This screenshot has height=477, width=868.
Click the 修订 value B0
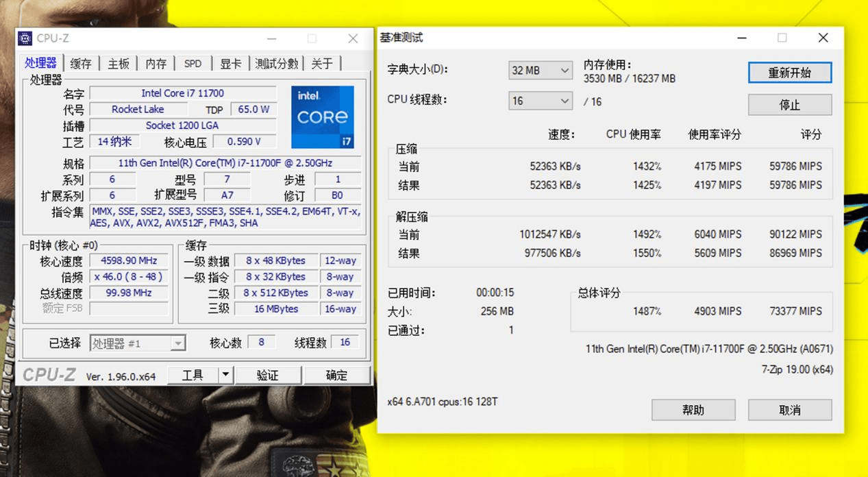coord(338,195)
